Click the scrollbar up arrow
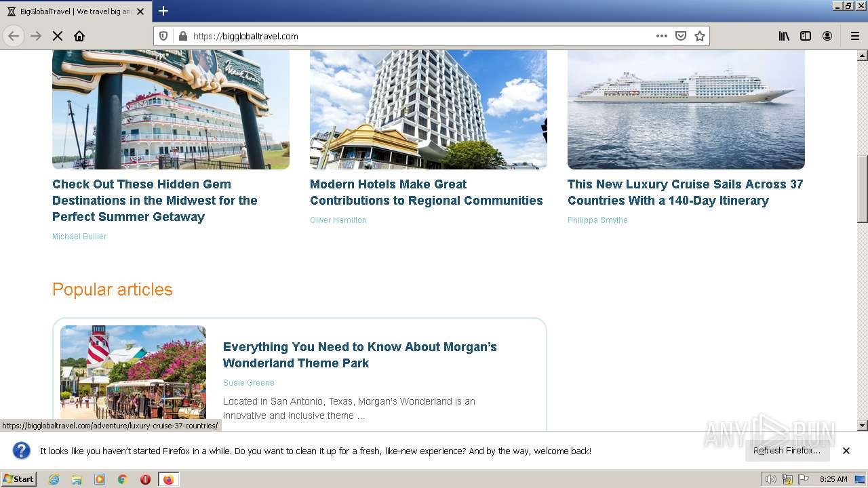Image resolution: width=868 pixels, height=488 pixels. pos(863,54)
